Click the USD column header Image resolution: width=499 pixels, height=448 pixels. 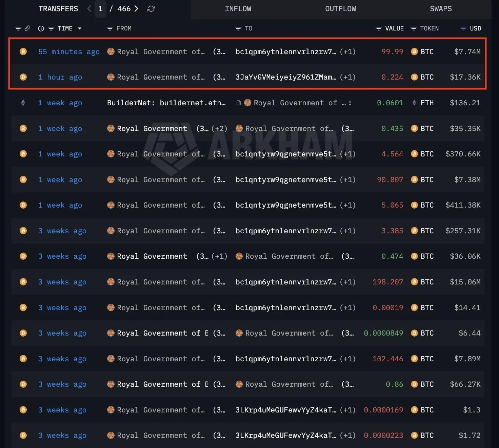pos(476,28)
